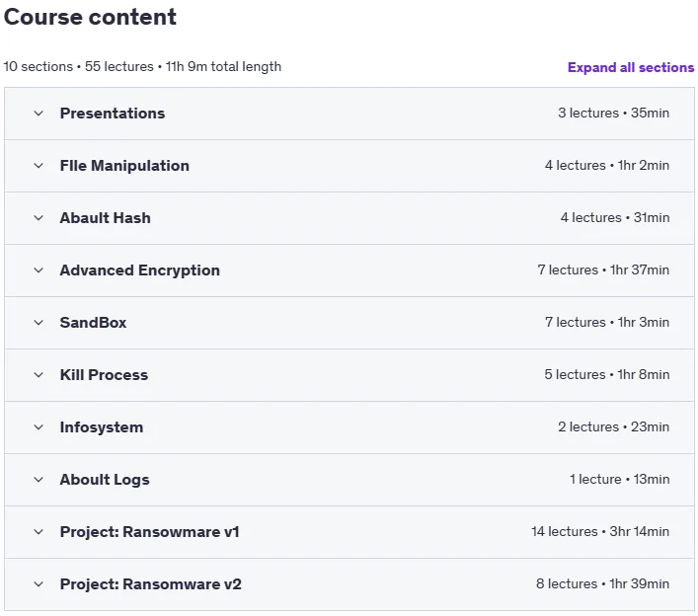This screenshot has width=698, height=616.
Task: Open the Advanced Encryption chevron
Action: pos(39,270)
